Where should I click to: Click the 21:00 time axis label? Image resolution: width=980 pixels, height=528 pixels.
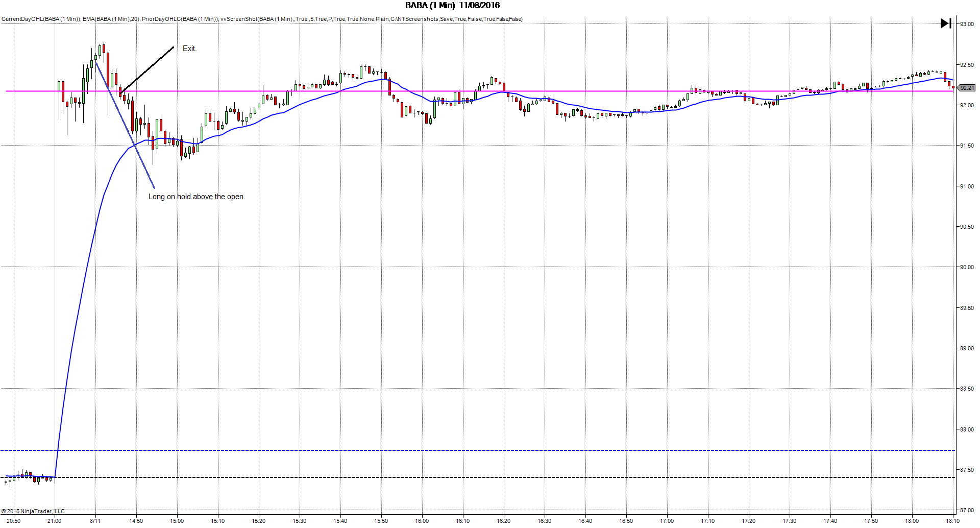click(55, 521)
